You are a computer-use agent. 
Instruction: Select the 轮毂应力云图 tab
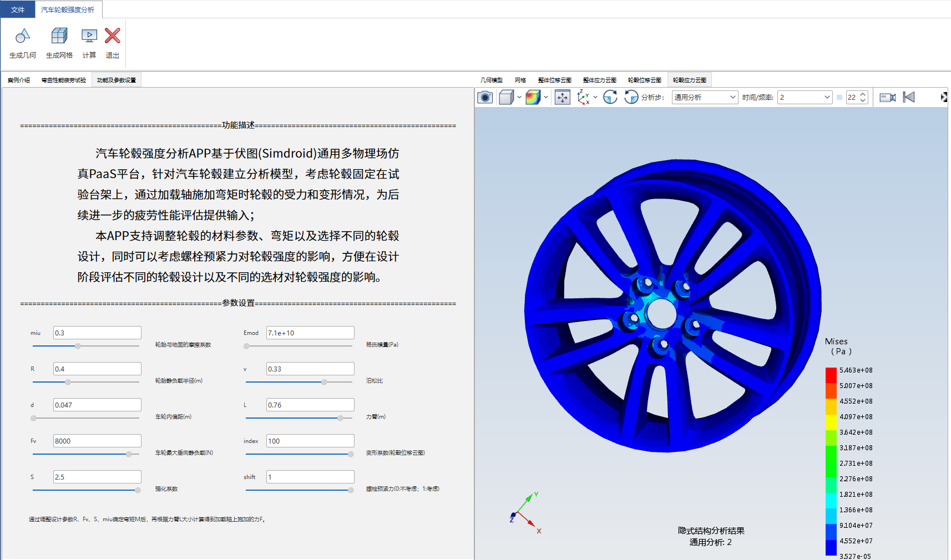point(690,80)
